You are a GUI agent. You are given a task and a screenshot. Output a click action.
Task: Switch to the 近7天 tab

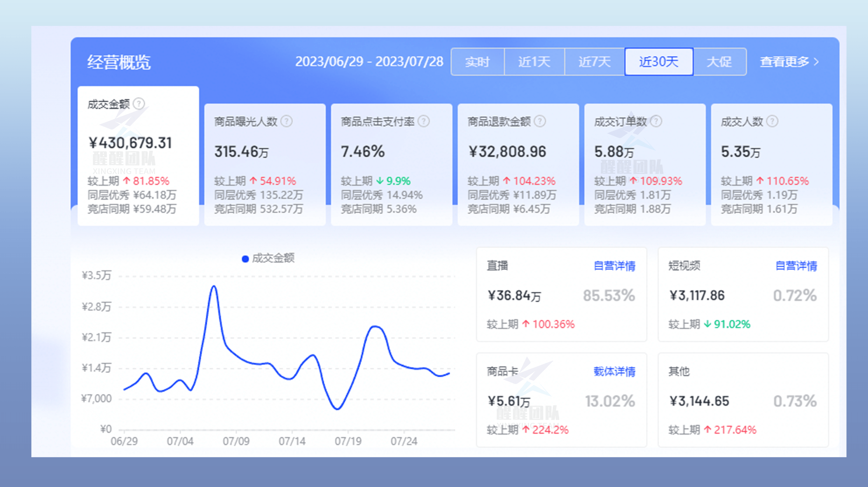tap(594, 62)
